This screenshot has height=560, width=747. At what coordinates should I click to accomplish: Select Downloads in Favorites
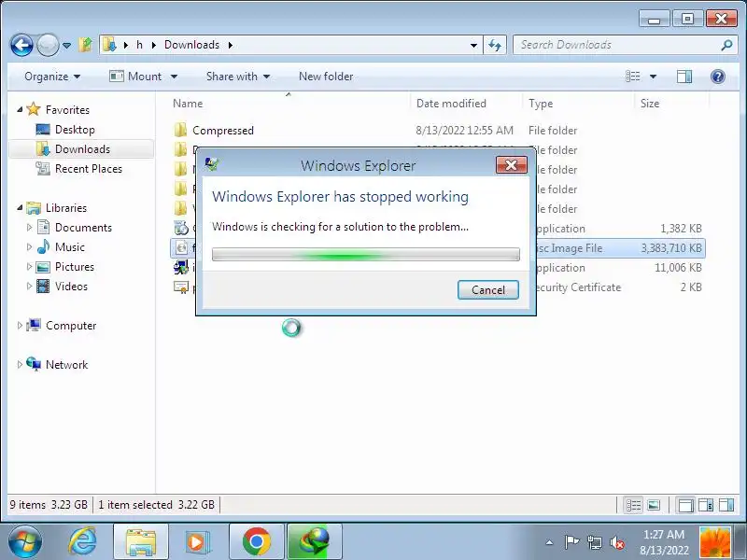82,149
